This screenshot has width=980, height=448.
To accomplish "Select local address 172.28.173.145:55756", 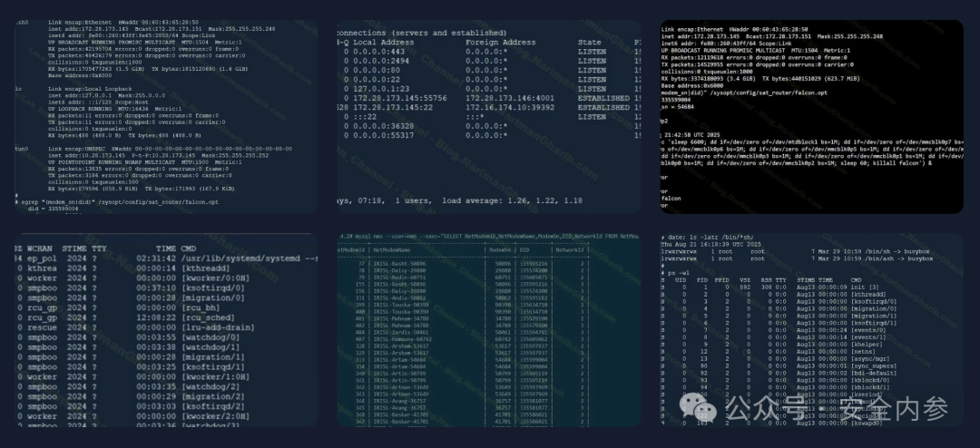I will click(400, 98).
